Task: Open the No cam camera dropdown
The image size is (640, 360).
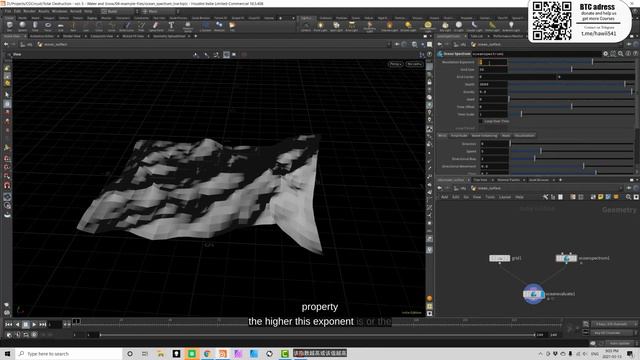Action: pyautogui.click(x=414, y=64)
